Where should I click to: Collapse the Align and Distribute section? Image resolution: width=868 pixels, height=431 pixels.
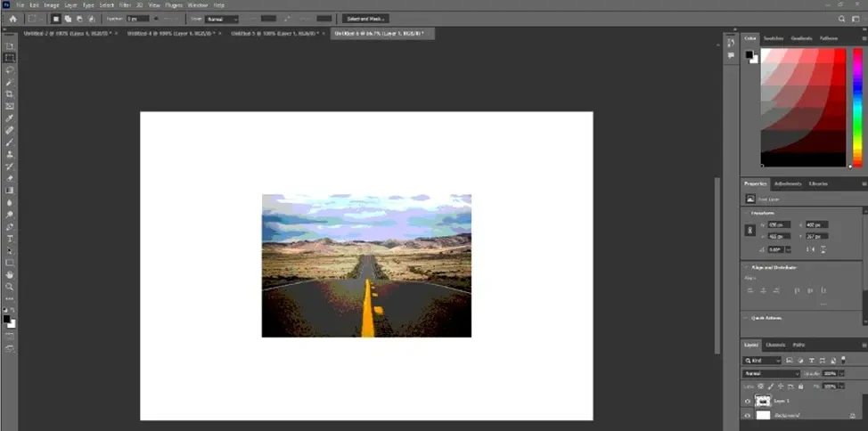(x=747, y=268)
